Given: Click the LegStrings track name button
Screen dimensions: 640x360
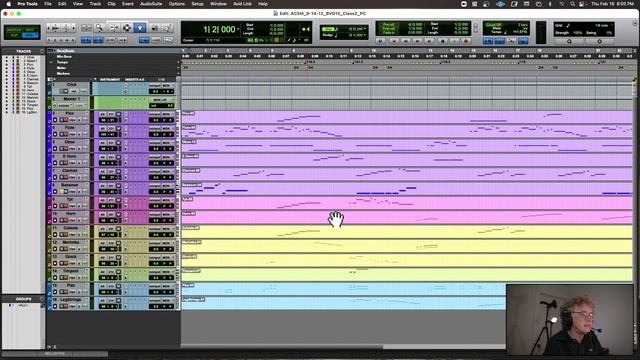Looking at the screenshot, I should pos(70,300).
